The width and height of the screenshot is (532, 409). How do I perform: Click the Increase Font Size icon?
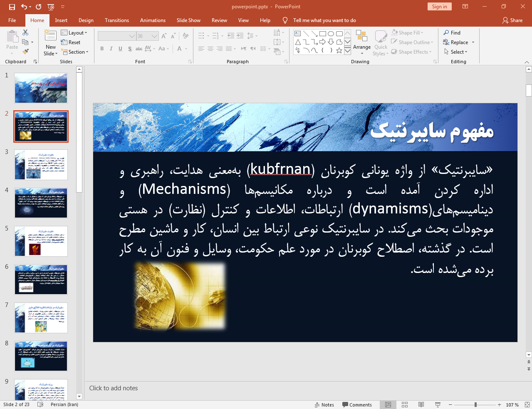pyautogui.click(x=164, y=36)
